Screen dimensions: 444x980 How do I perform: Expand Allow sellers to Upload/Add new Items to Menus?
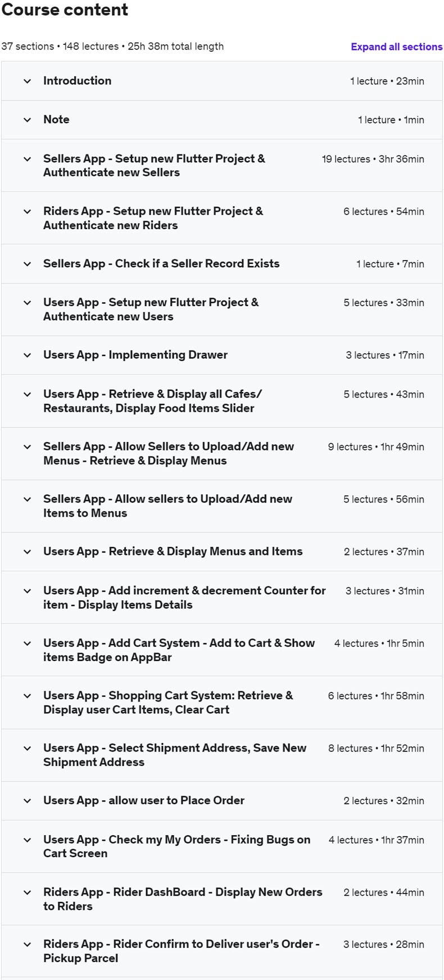click(x=167, y=506)
